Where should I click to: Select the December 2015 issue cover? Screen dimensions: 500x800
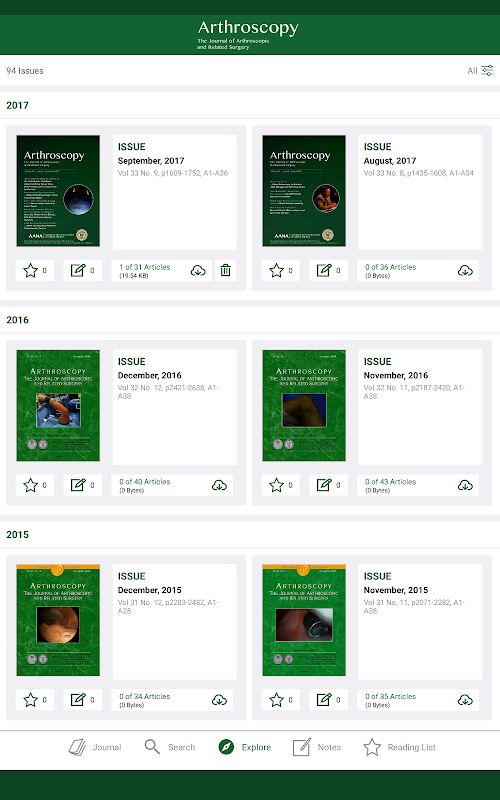(58, 620)
